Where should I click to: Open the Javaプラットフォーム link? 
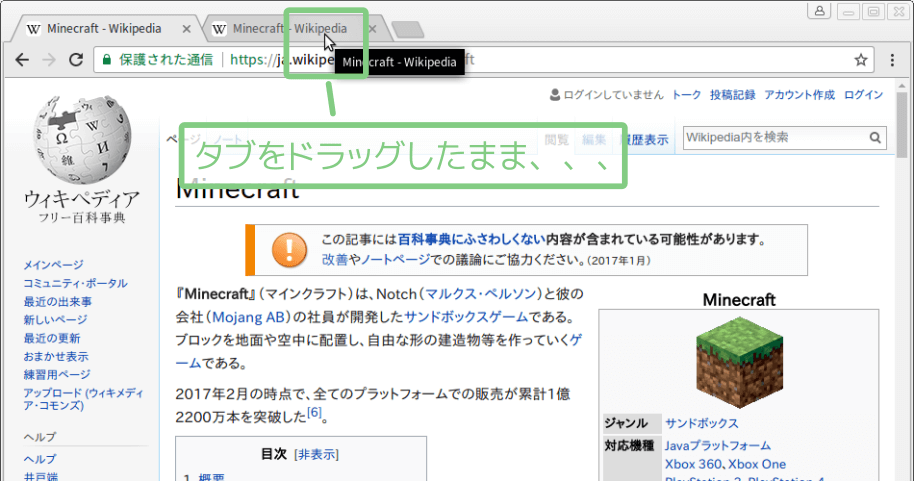pos(718,445)
